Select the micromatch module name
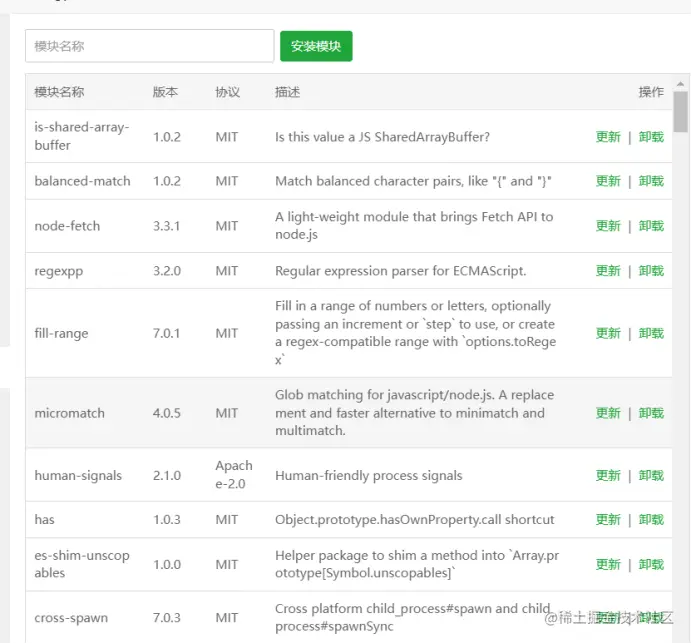The image size is (692, 644). 69,413
